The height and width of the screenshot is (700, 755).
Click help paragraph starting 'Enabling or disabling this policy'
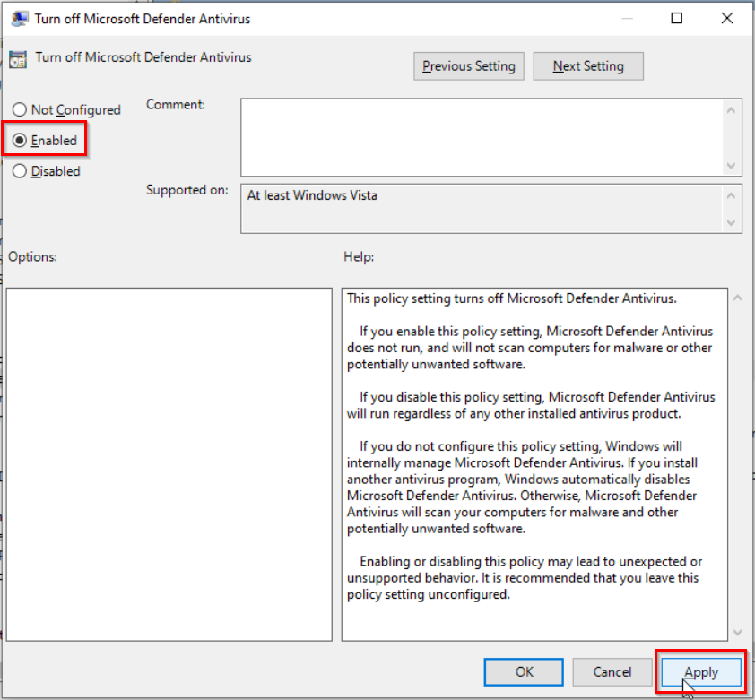point(525,578)
